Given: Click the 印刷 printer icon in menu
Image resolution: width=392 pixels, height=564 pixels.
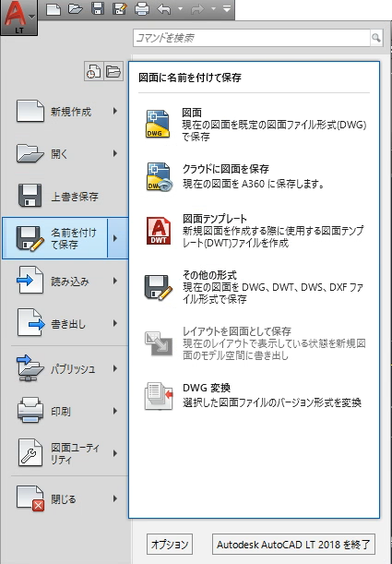Looking at the screenshot, I should pos(30,410).
